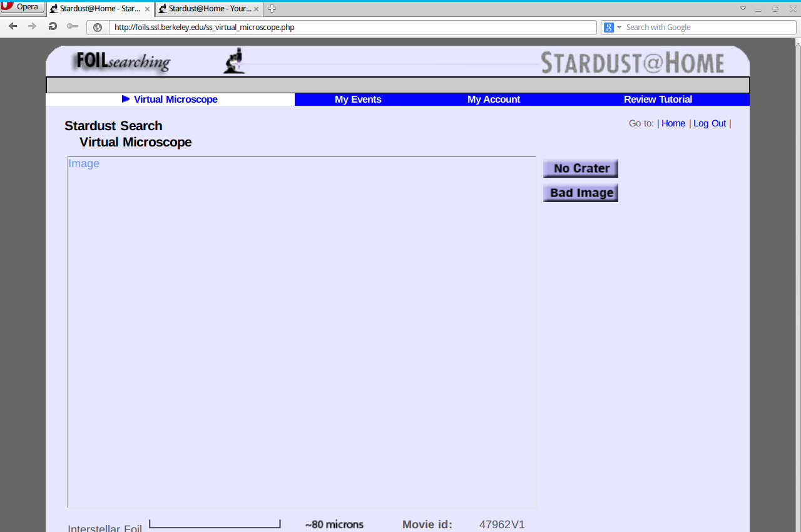Click the STARDUST@HOME banner logo

632,63
